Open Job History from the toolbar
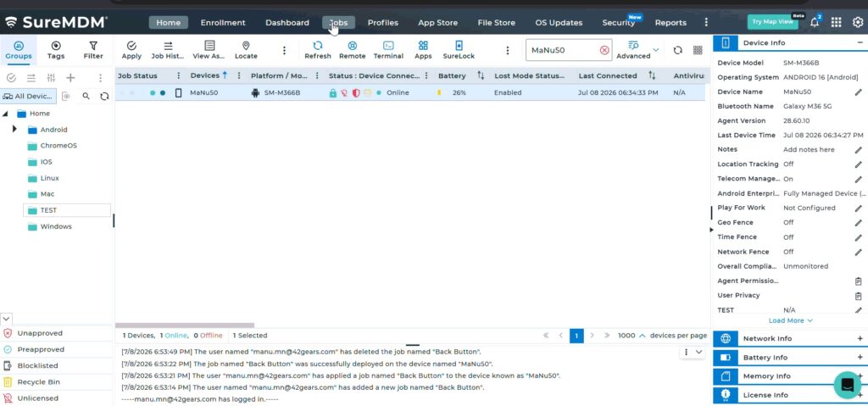 [168, 50]
